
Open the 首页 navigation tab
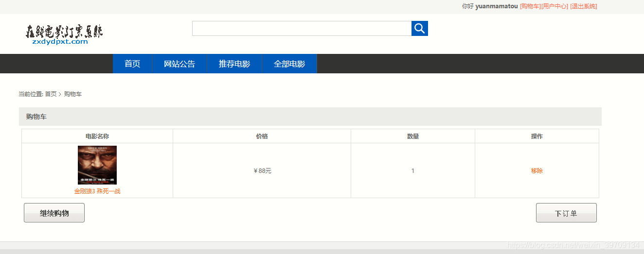pos(132,64)
